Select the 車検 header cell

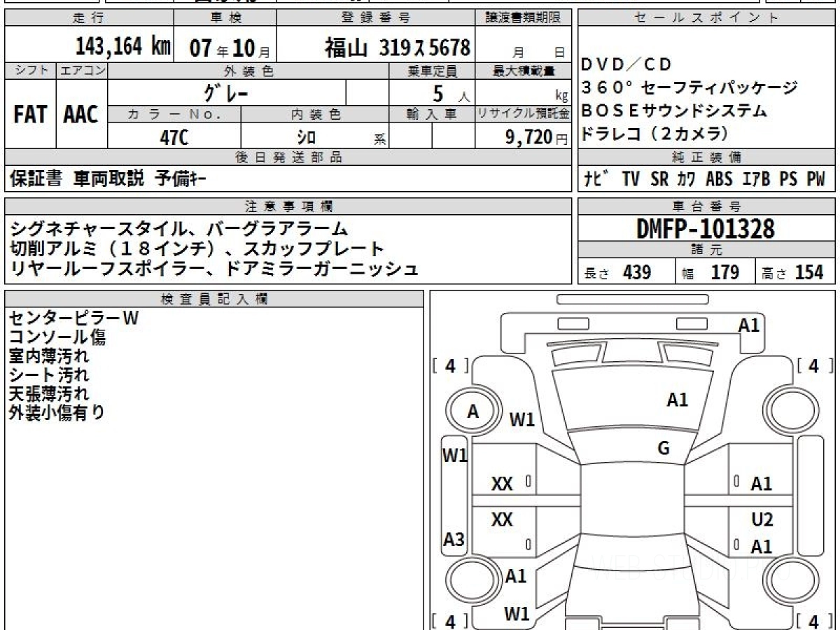coord(225,18)
